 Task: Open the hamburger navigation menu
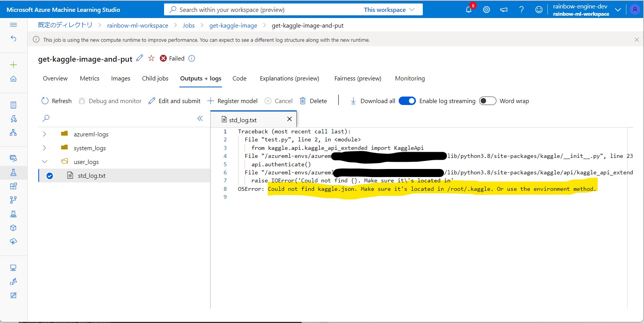point(13,25)
